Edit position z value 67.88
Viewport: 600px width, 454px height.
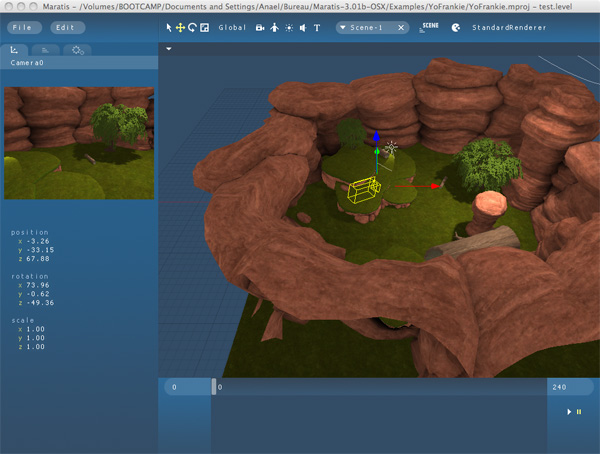(38, 259)
